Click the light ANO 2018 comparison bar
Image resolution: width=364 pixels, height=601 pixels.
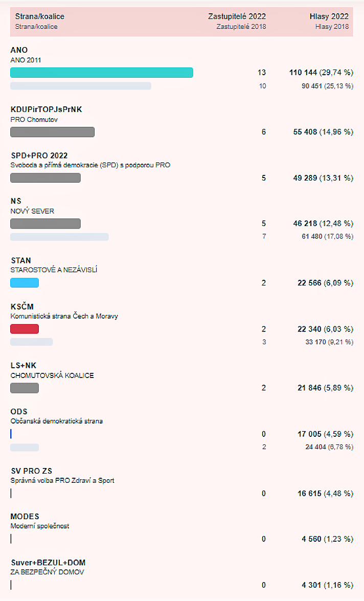click(81, 86)
